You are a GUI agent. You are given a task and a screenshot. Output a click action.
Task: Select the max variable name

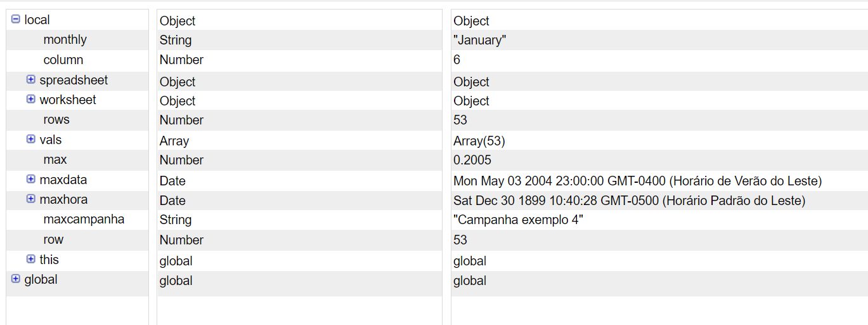coord(55,160)
